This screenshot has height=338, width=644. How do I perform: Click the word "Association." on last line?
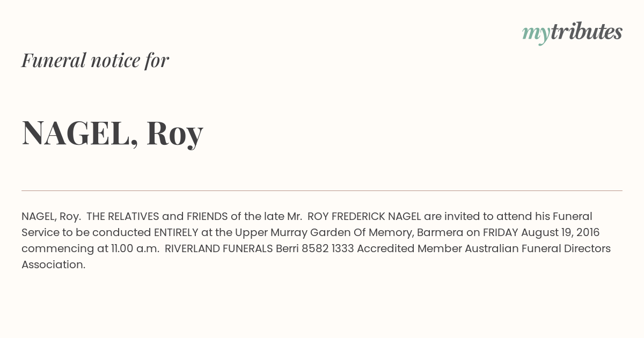pyautogui.click(x=54, y=264)
